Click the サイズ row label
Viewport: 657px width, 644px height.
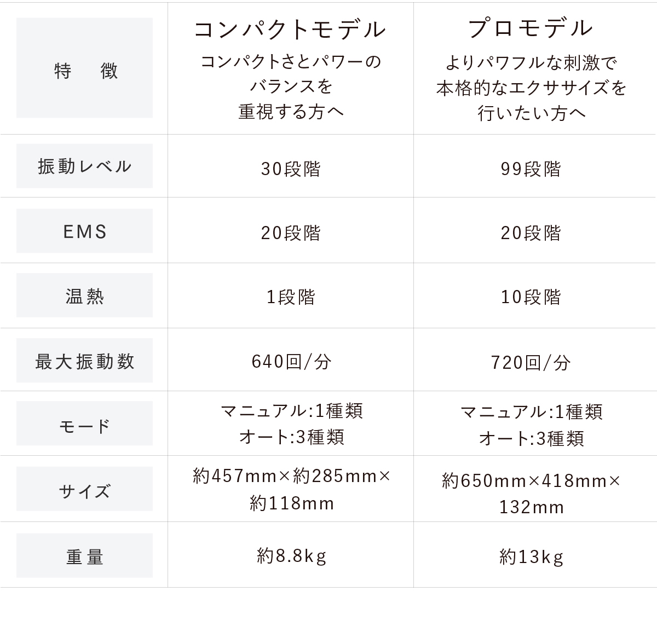84,489
